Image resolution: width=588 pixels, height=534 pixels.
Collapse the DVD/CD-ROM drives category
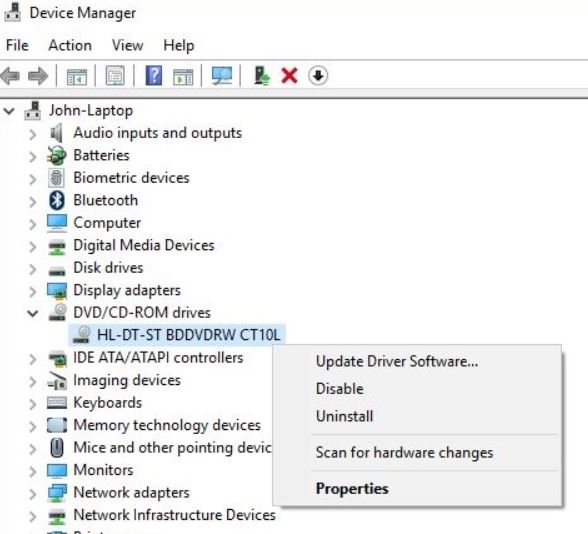[33, 313]
